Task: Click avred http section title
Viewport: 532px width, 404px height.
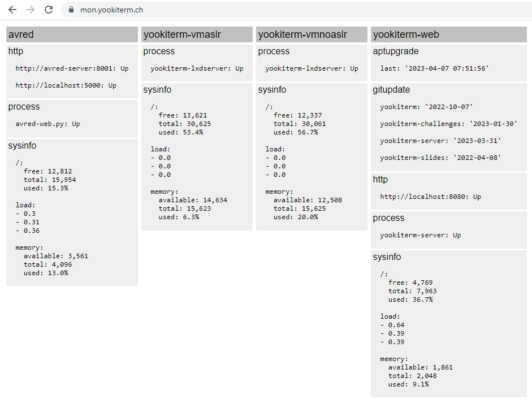Action: (x=16, y=51)
